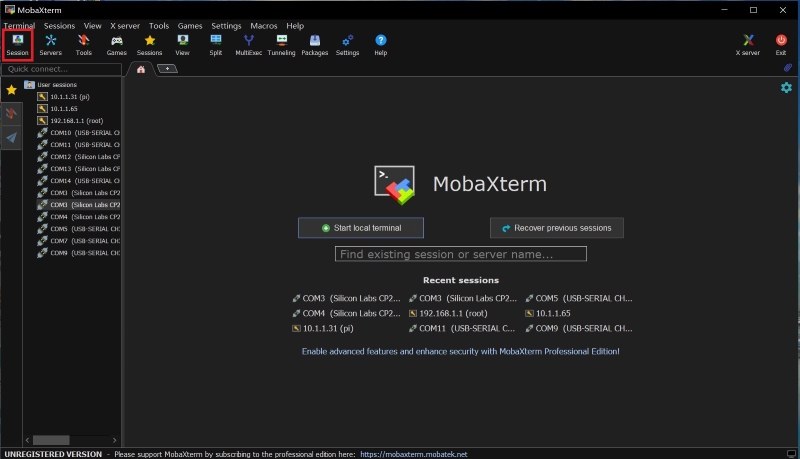Click Start local terminal button

[x=361, y=228]
